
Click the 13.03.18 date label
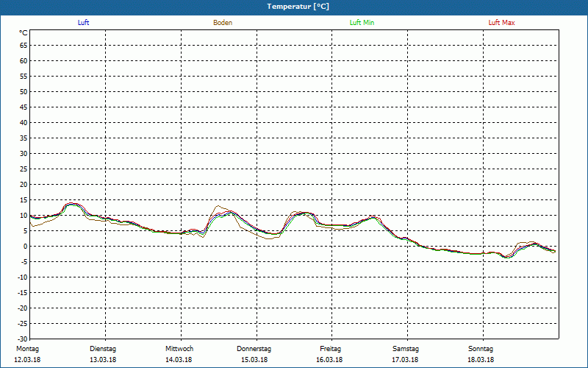point(103,360)
